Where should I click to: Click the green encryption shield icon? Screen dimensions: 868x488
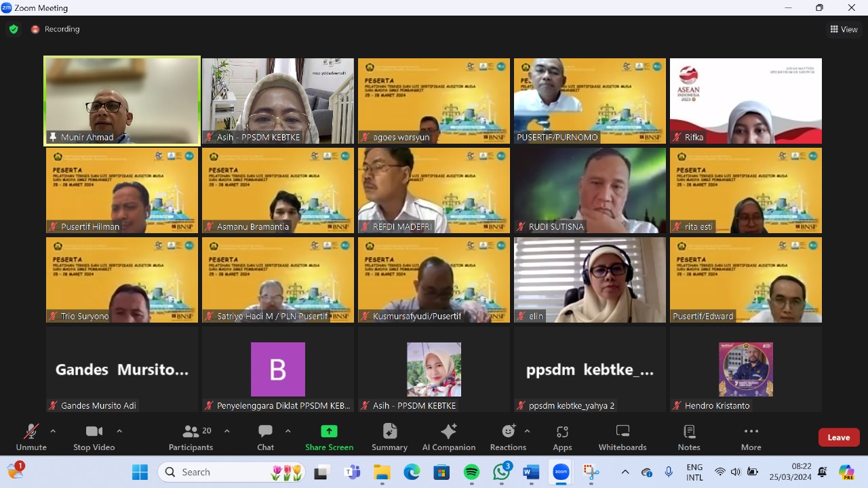coord(14,29)
